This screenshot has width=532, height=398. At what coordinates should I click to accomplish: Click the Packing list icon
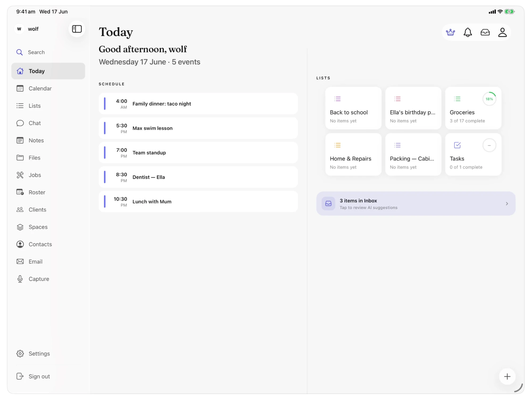tap(397, 145)
